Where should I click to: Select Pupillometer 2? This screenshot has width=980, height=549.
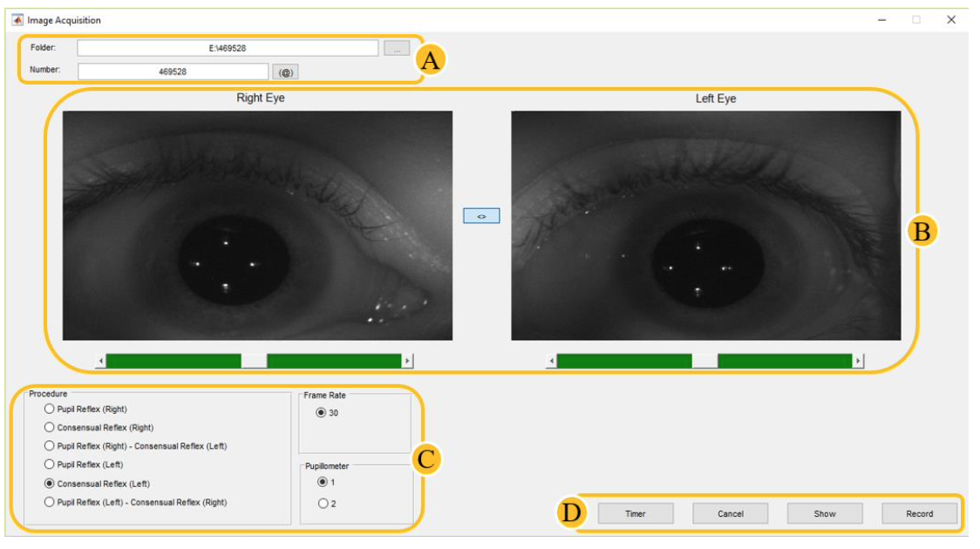[323, 504]
